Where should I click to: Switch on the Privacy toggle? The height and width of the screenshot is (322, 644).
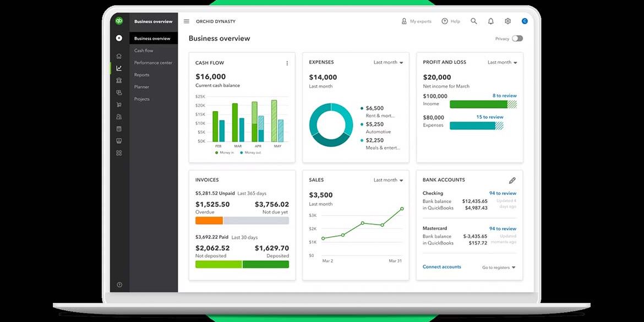[x=516, y=39]
